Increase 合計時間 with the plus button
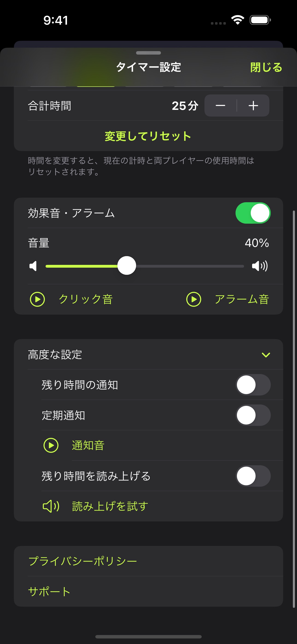The width and height of the screenshot is (297, 644). (x=253, y=105)
